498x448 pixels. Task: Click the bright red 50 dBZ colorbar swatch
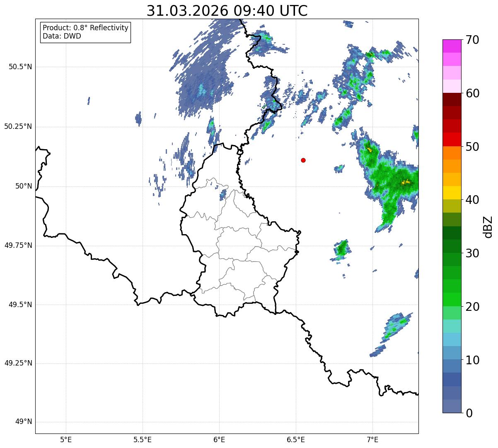(x=452, y=139)
